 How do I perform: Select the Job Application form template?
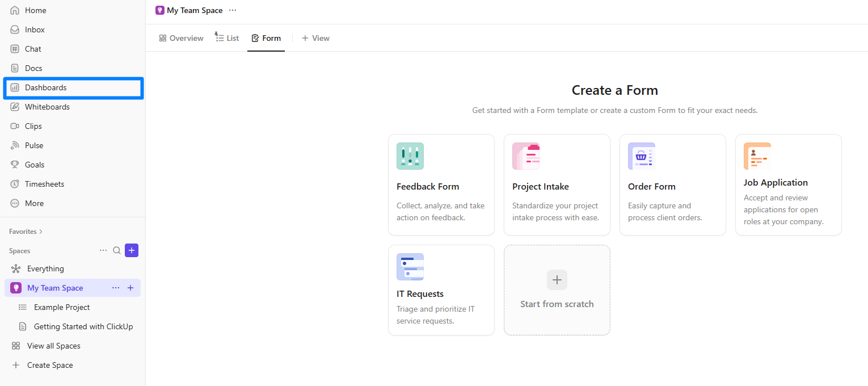tap(788, 184)
